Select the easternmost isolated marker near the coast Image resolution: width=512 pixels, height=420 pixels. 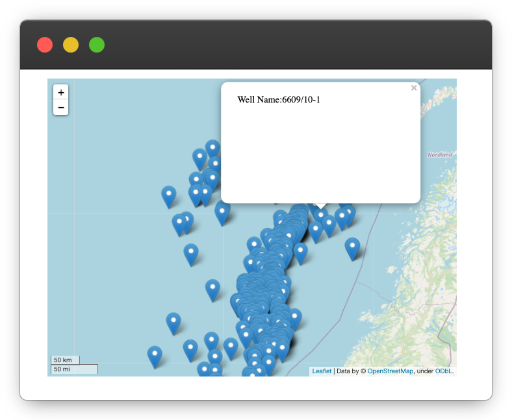(352, 247)
